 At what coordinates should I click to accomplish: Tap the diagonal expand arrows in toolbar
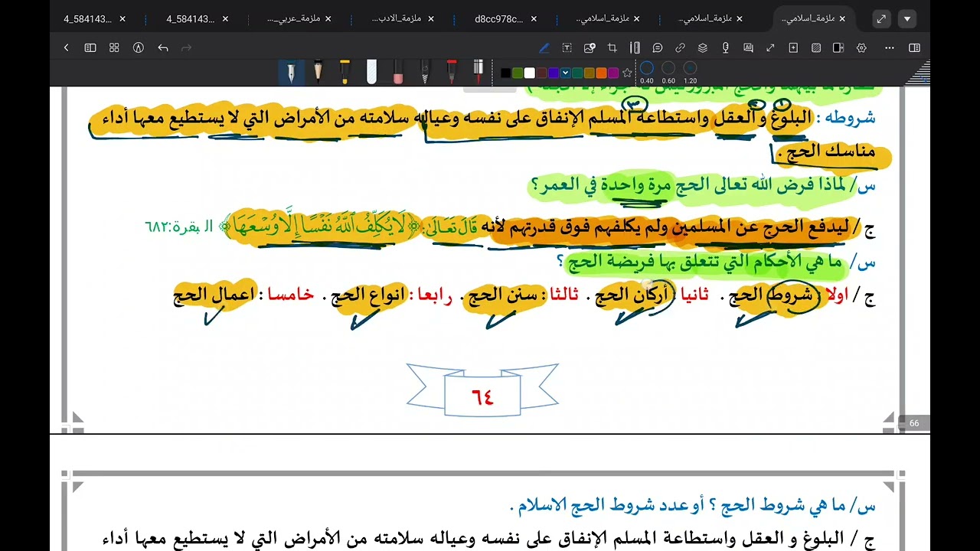pos(770,47)
